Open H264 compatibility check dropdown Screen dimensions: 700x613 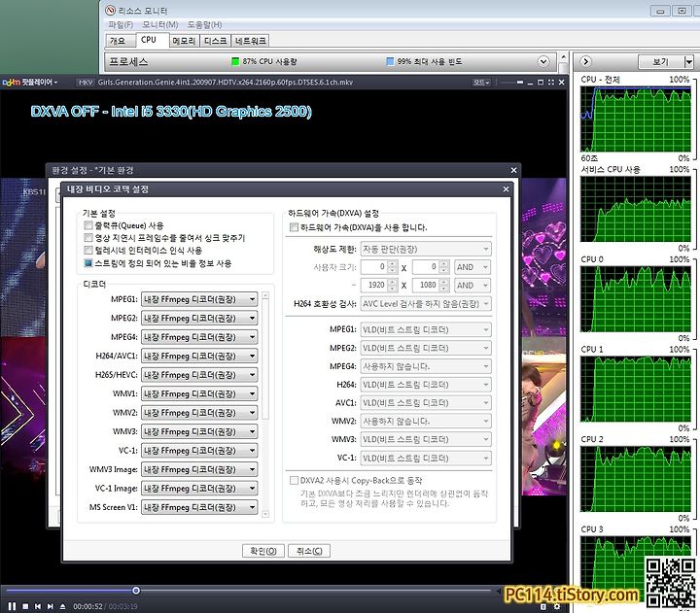(426, 303)
